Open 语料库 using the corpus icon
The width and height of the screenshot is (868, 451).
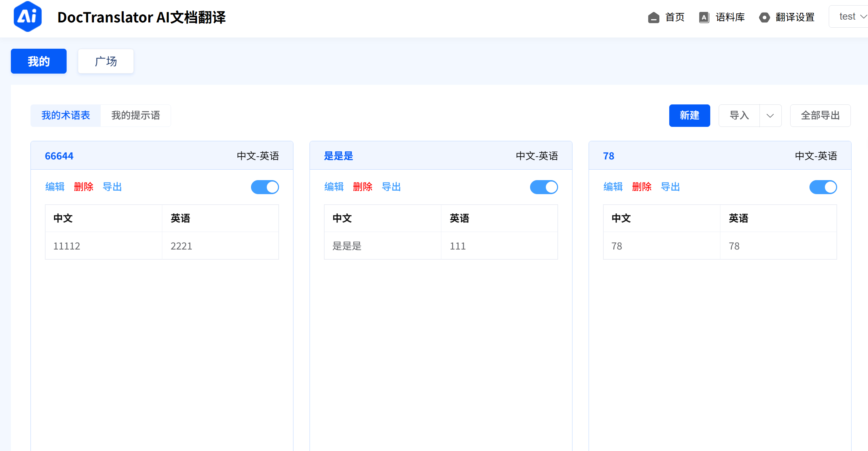click(x=721, y=17)
